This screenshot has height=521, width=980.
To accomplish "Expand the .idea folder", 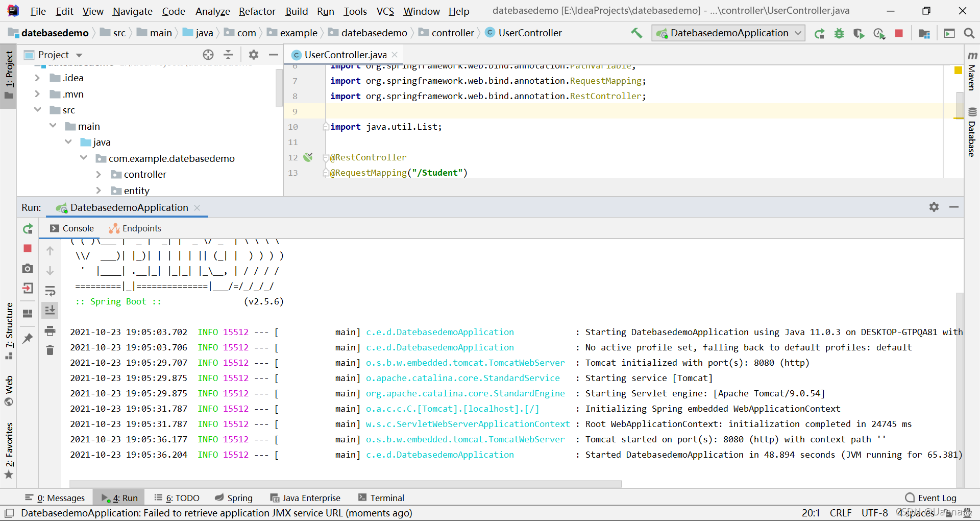I will [x=37, y=78].
